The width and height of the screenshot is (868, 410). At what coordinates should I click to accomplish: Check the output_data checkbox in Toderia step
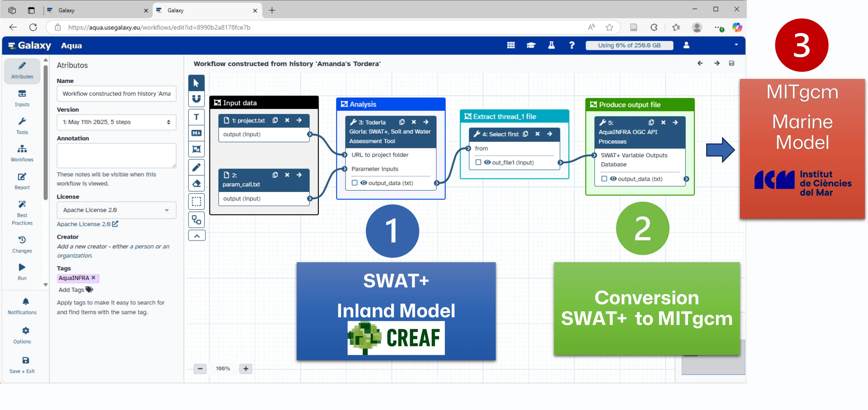354,183
